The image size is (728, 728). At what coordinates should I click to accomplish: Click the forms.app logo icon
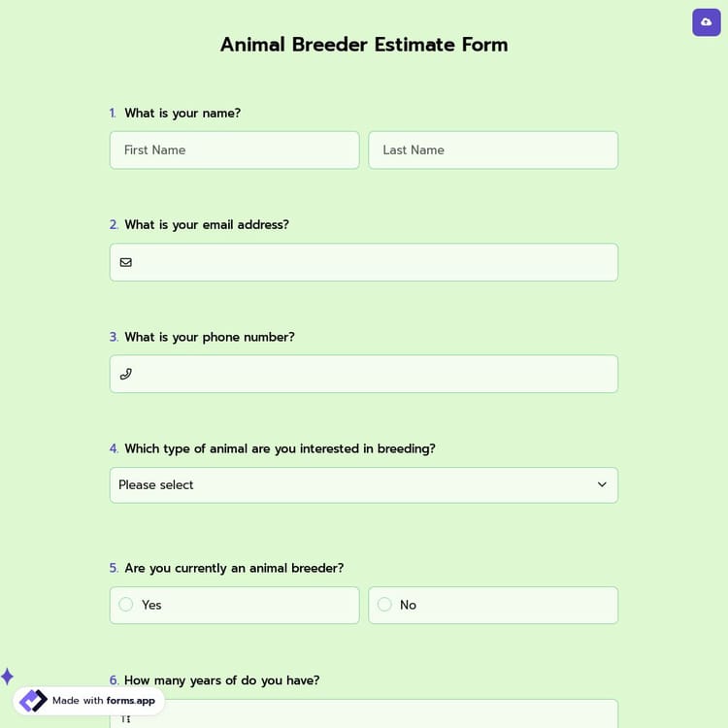pyautogui.click(x=33, y=701)
